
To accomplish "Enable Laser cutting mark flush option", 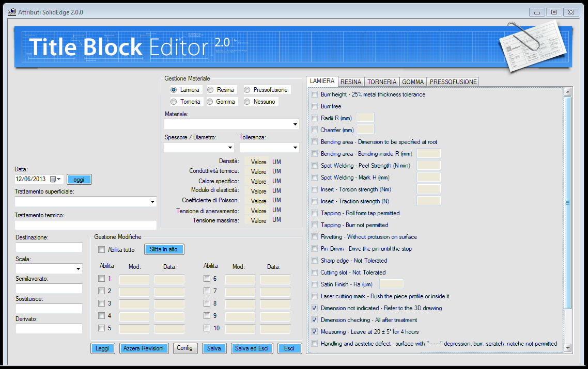I will pyautogui.click(x=315, y=296).
